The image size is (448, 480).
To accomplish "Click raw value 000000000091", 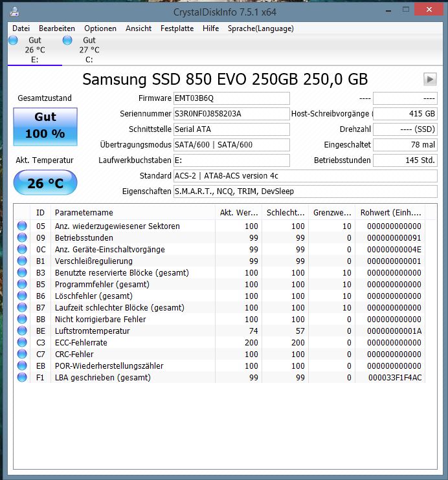I will (x=394, y=238).
